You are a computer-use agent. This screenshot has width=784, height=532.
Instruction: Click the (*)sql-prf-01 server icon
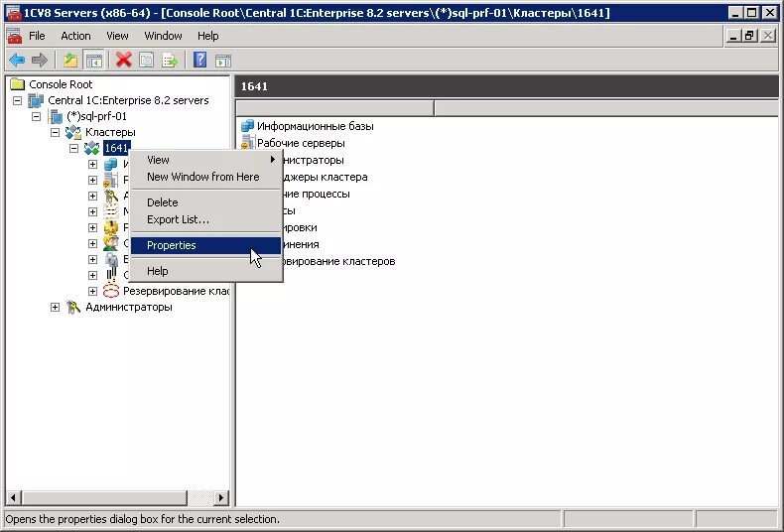(55, 116)
